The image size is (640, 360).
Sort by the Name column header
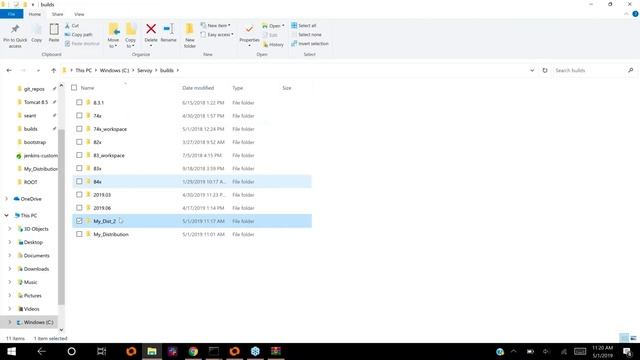pos(87,88)
